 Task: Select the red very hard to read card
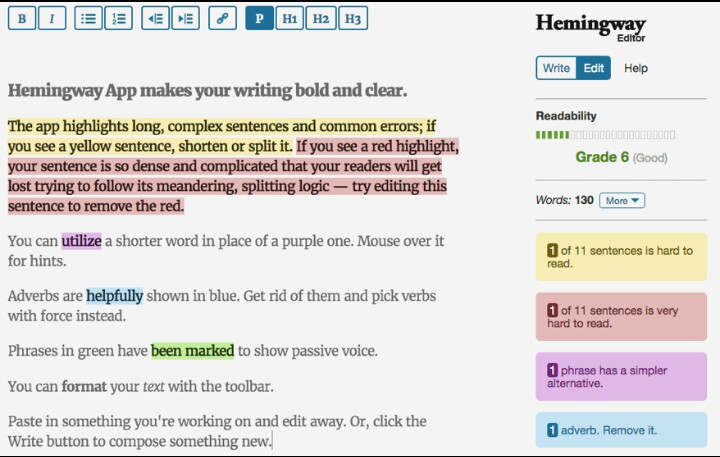coord(620,317)
